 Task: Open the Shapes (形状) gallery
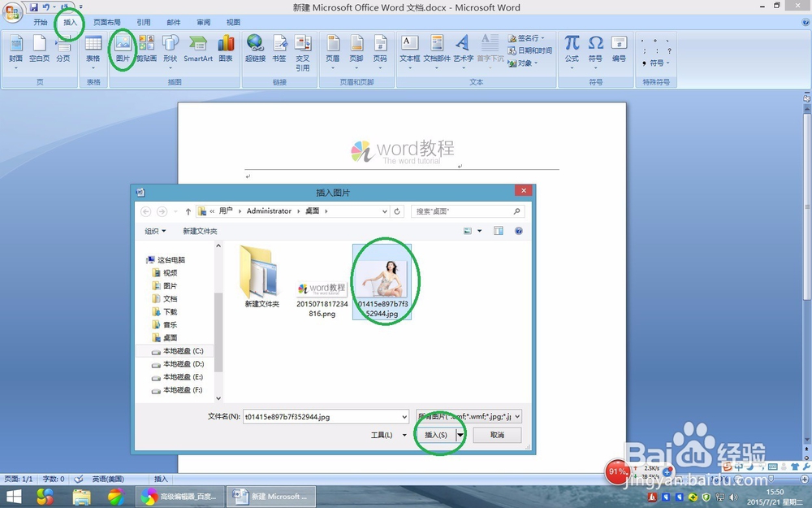pos(171,50)
